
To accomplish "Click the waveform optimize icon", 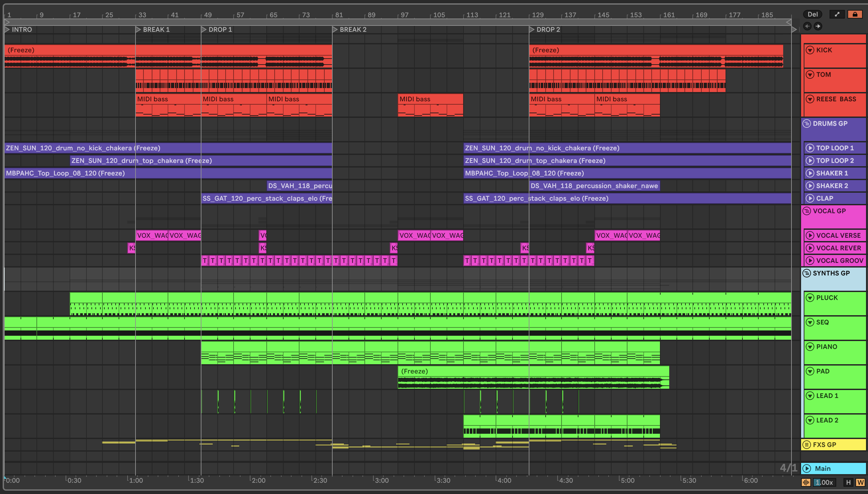I will point(806,482).
